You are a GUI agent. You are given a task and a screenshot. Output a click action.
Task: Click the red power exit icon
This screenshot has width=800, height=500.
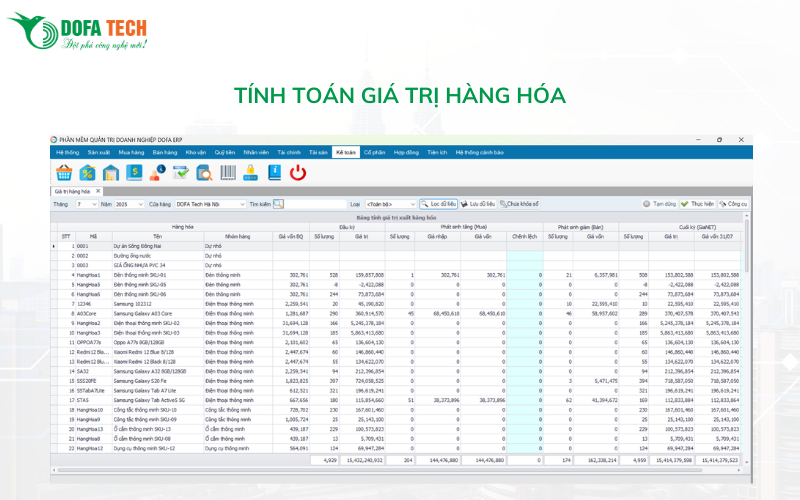(x=298, y=173)
